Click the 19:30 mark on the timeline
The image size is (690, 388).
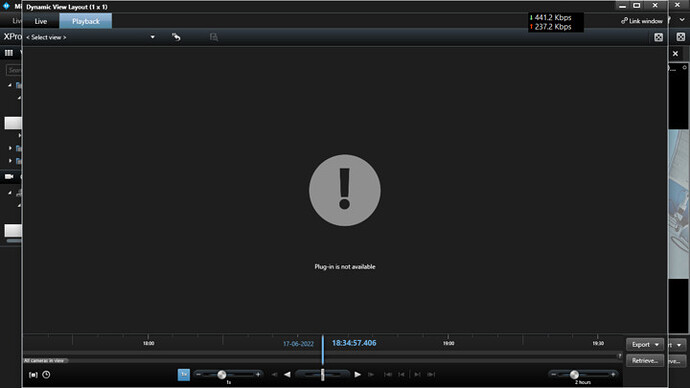point(598,343)
